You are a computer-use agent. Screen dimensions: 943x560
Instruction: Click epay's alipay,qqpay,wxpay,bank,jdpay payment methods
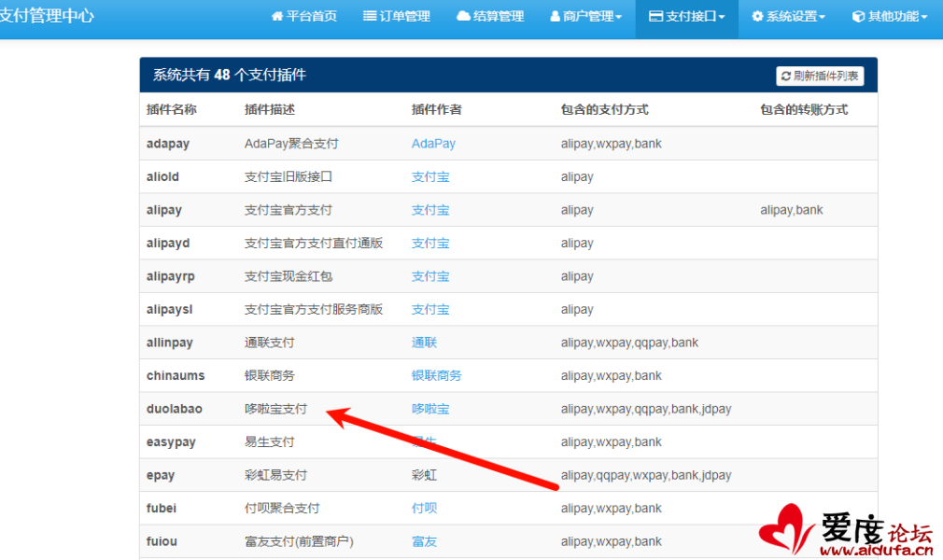(646, 475)
